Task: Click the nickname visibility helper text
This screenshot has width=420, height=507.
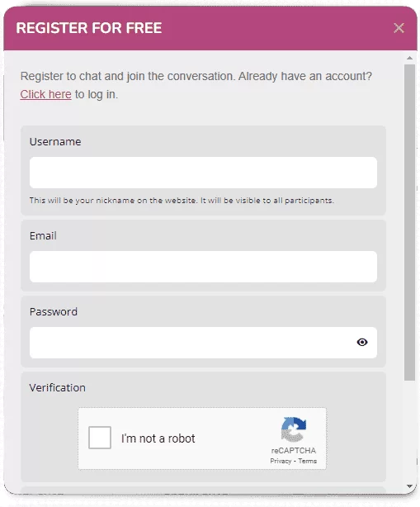Action: pos(182,201)
